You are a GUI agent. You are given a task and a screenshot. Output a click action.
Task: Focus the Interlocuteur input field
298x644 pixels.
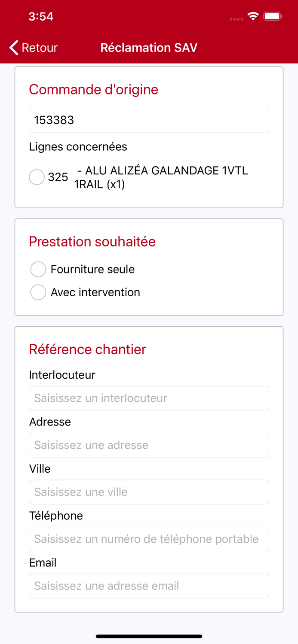[x=149, y=398]
